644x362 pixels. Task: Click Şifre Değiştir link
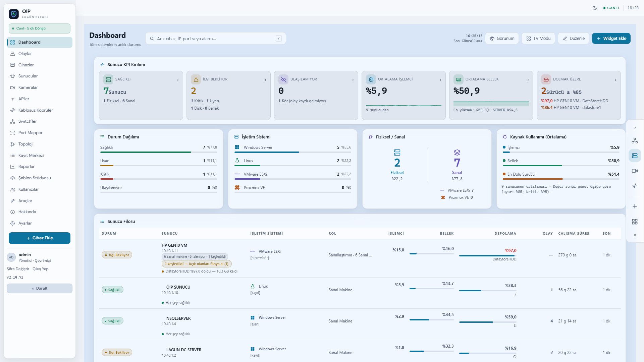(18, 269)
